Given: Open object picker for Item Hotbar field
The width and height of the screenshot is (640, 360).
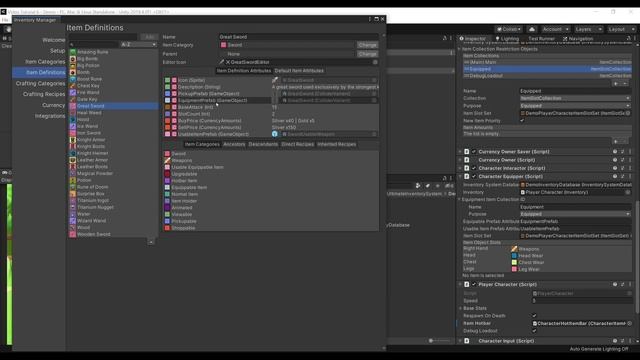Looking at the screenshot, I should pos(630,323).
